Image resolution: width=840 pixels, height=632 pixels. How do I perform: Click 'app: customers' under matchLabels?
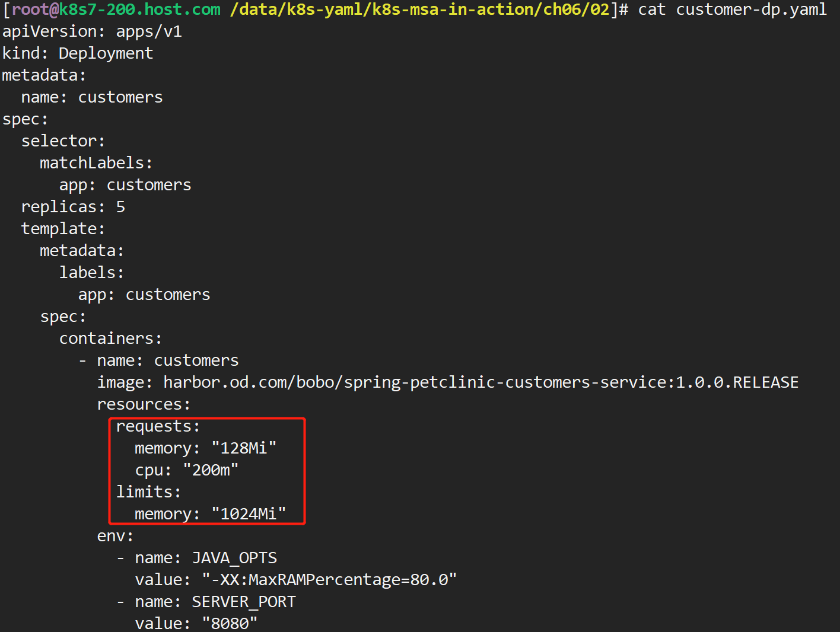coord(125,185)
